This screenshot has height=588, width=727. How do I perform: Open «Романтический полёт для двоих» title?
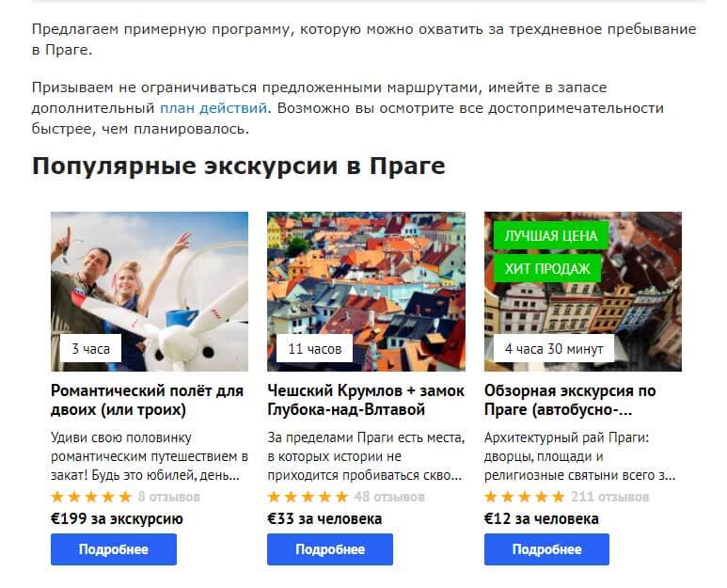click(147, 400)
